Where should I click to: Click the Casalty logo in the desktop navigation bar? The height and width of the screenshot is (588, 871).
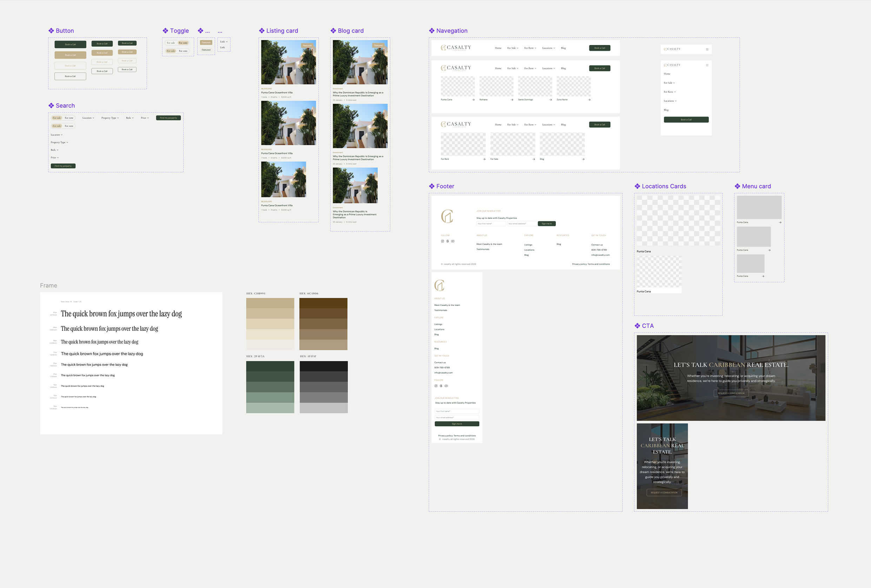pos(456,48)
